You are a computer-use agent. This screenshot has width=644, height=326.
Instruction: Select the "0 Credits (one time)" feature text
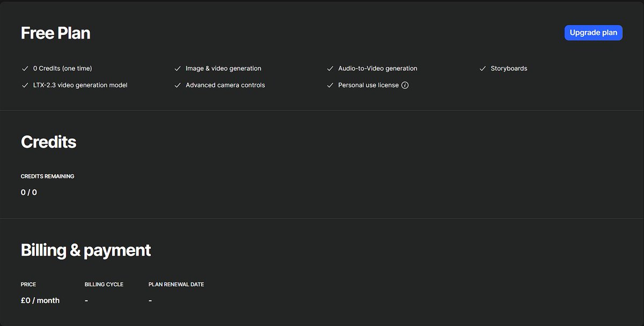(62, 69)
